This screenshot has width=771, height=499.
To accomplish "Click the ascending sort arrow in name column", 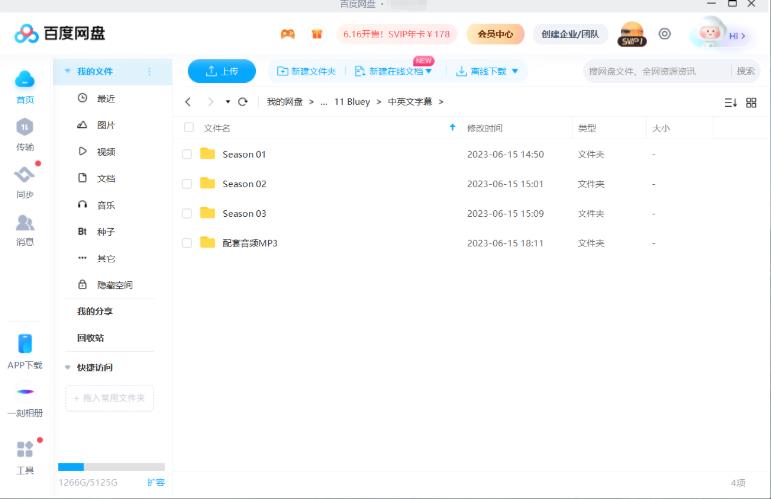I will point(452,127).
